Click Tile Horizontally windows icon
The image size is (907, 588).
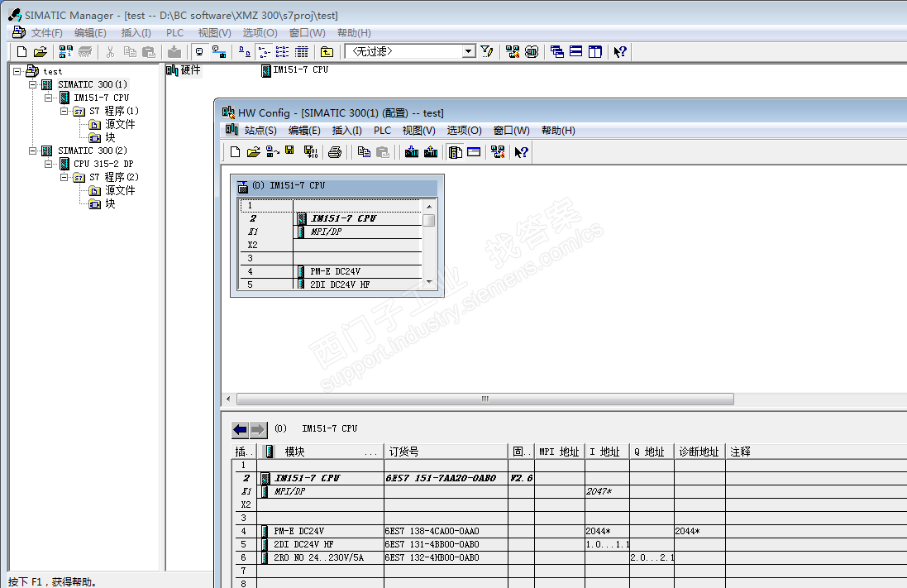tap(576, 52)
